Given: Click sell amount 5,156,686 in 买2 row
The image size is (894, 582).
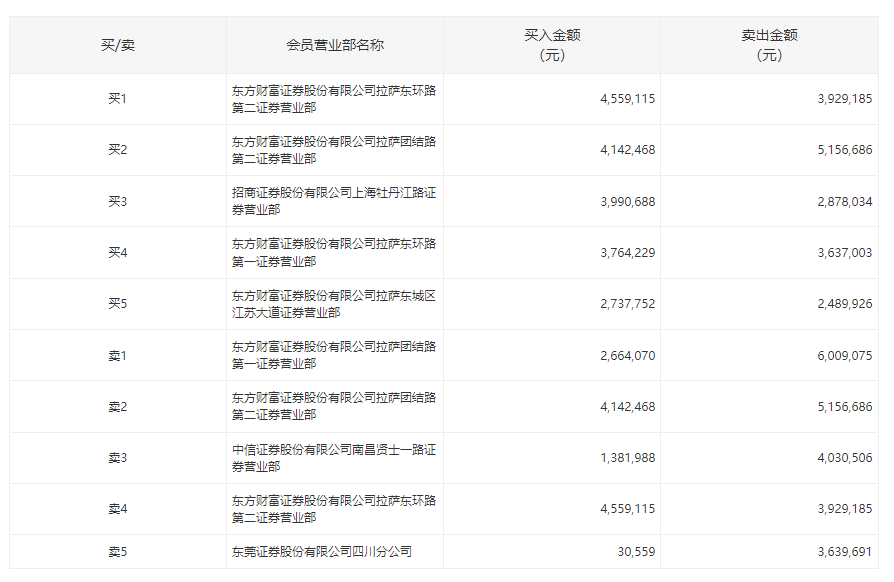Looking at the screenshot, I should click(x=845, y=150).
